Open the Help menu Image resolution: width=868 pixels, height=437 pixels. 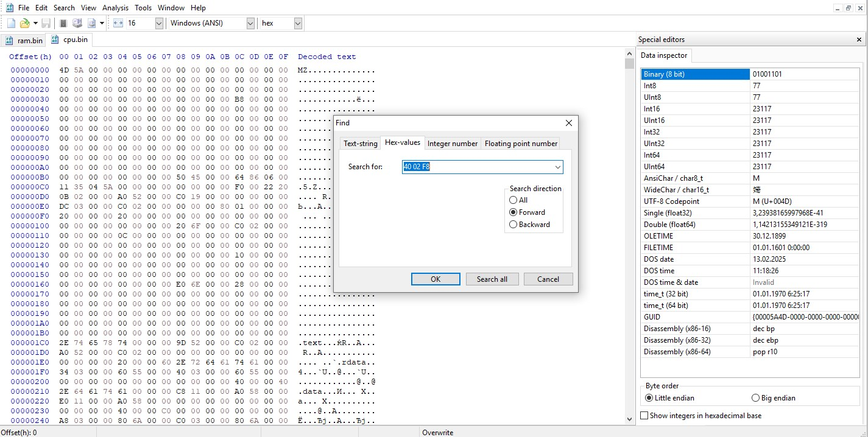[198, 8]
